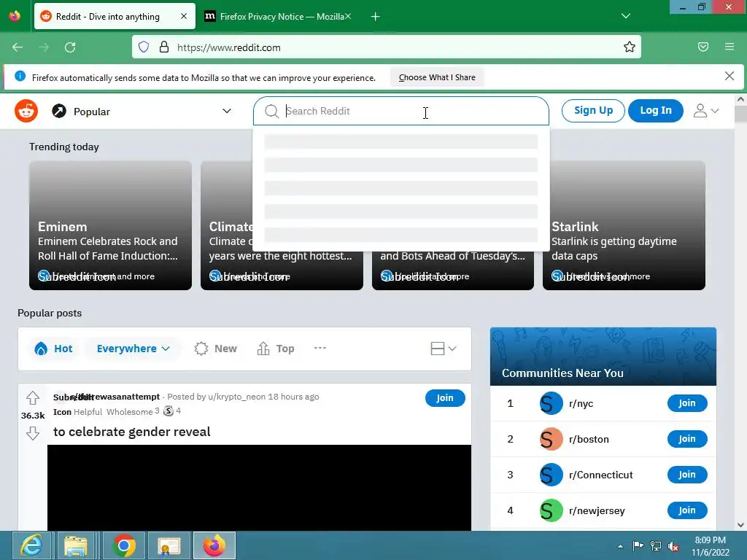Bookmark this page with the star icon

630,47
